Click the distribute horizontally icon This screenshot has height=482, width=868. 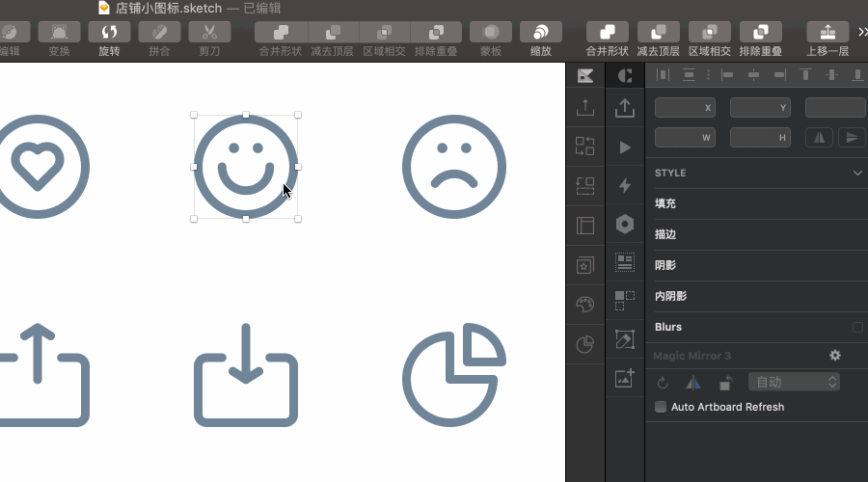pos(663,74)
